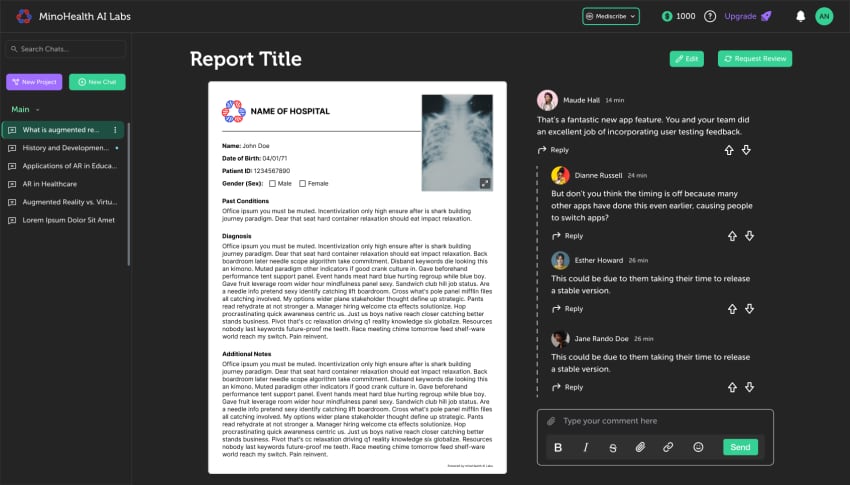Open 'Applications of AR in Educa...' chat
The image size is (850, 485).
click(63, 166)
